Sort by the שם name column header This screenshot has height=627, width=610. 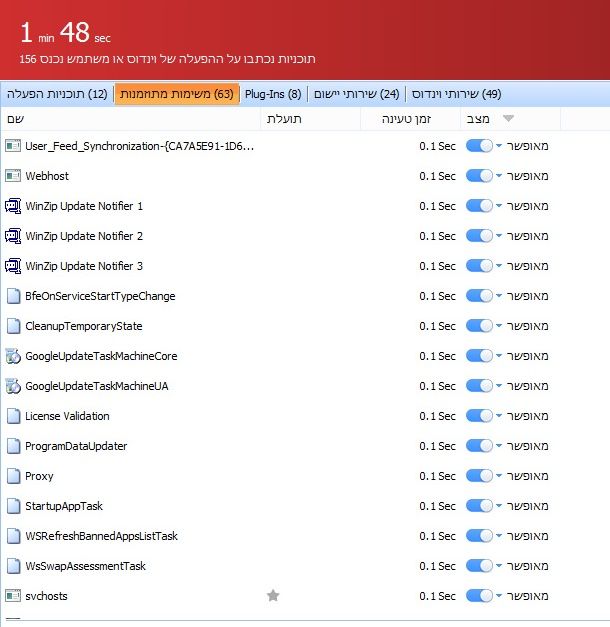click(130, 119)
